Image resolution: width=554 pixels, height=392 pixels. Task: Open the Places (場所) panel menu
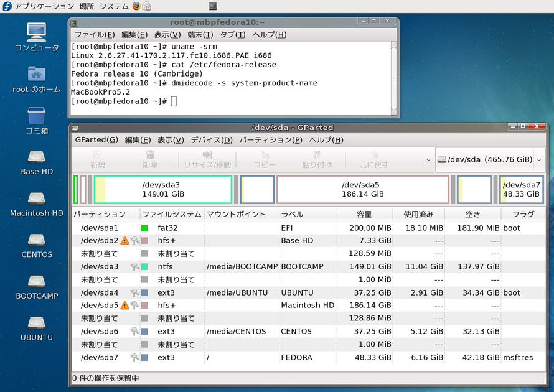[87, 6]
